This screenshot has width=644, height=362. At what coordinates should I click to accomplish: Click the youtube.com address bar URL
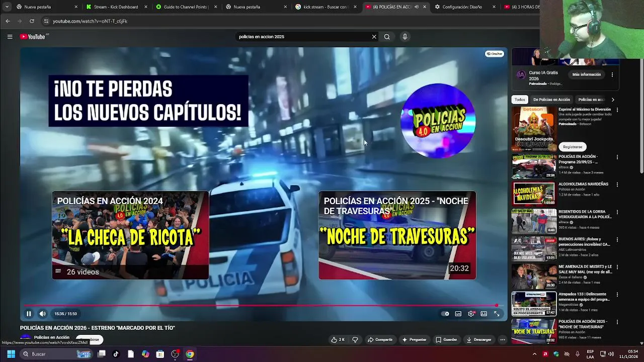click(90, 21)
